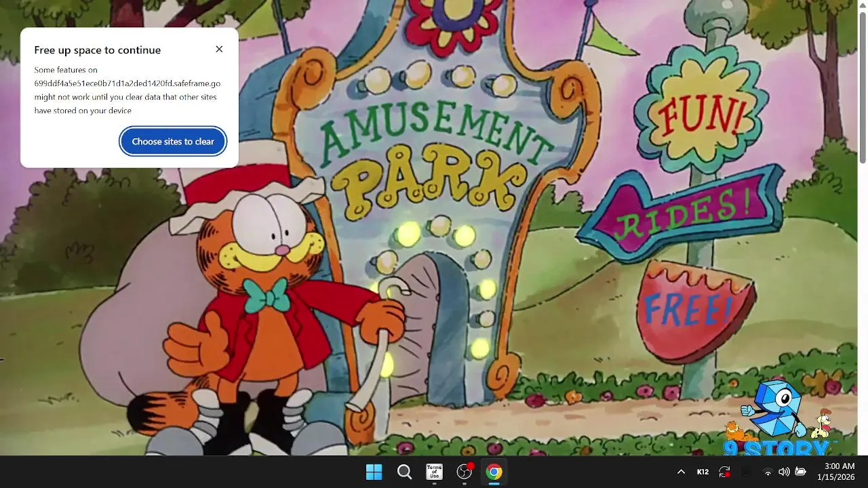This screenshot has width=868, height=488.
Task: Click the Free up space to continue heading
Action: (98, 50)
